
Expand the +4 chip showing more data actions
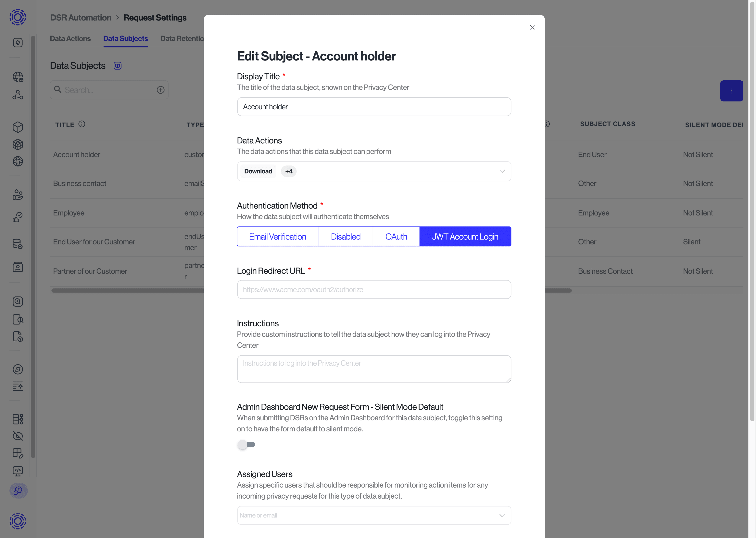pyautogui.click(x=288, y=171)
